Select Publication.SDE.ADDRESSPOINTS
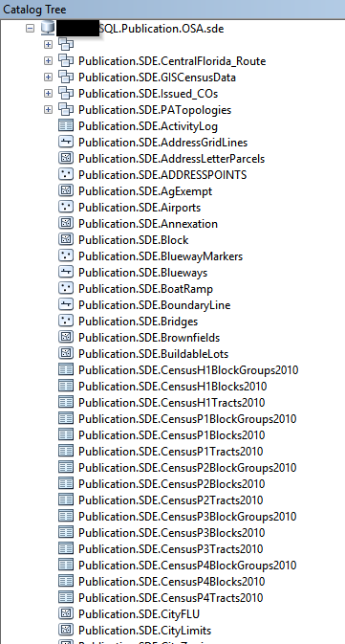 [x=162, y=175]
